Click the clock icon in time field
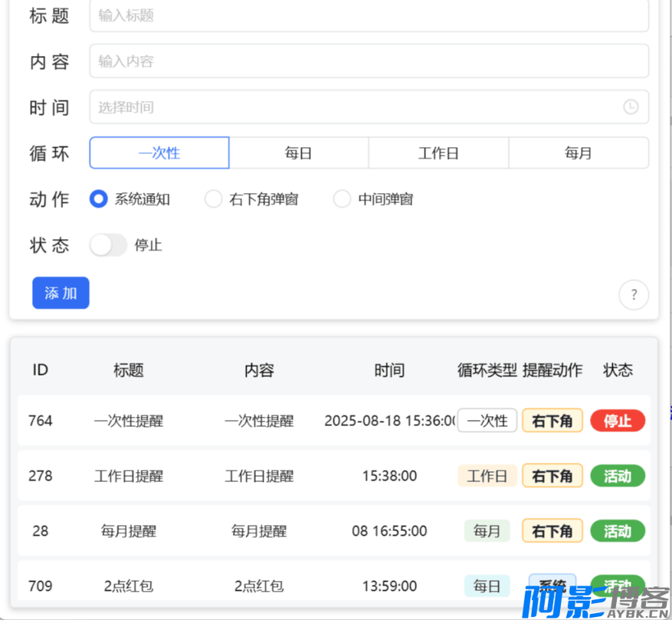This screenshot has width=672, height=620. coord(630,107)
